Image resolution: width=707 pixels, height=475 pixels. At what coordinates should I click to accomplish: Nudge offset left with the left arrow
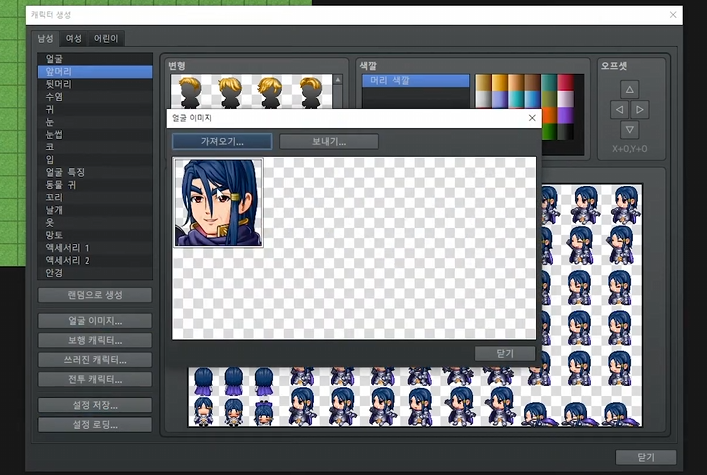click(619, 110)
